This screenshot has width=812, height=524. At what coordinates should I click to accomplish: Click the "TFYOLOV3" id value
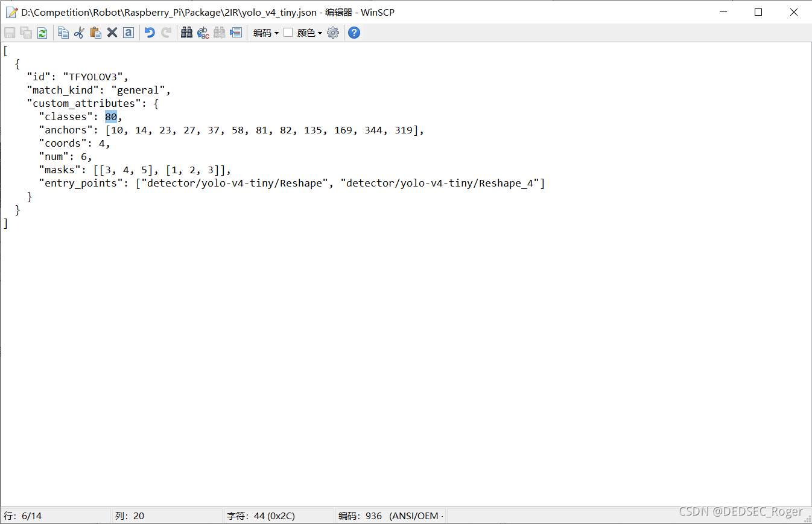pos(93,77)
